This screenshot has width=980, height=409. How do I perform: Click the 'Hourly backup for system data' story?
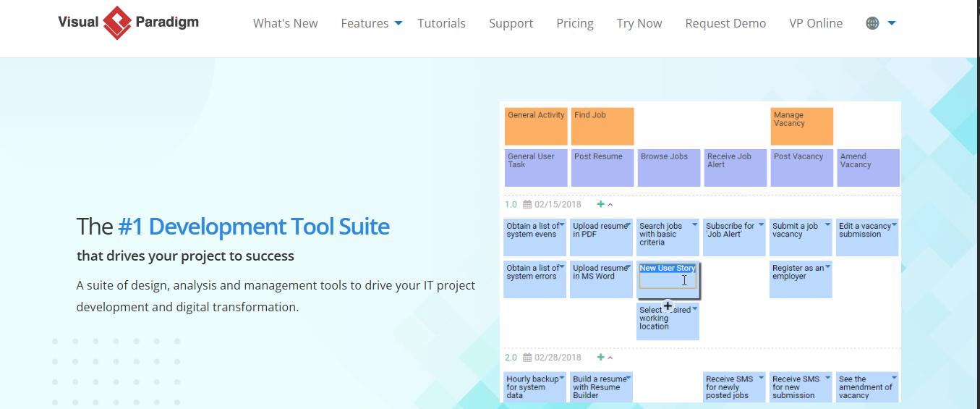[x=534, y=387]
